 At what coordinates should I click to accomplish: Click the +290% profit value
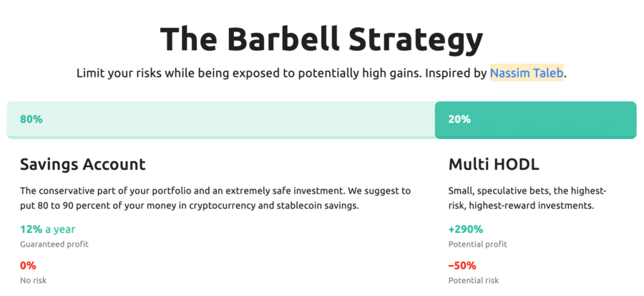coord(466,229)
